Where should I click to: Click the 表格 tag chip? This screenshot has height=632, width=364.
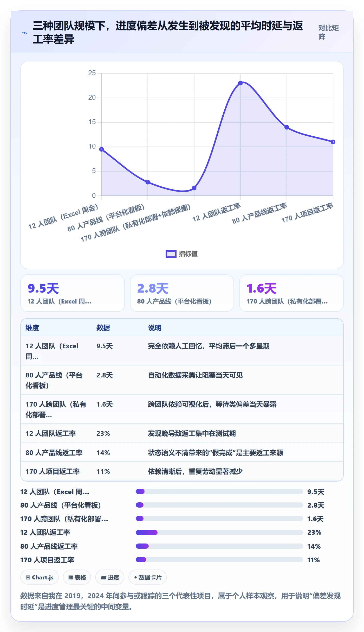[77, 577]
